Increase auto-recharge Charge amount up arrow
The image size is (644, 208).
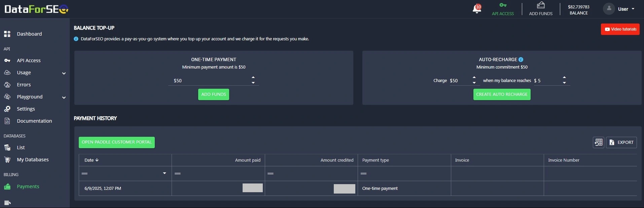coord(474,78)
